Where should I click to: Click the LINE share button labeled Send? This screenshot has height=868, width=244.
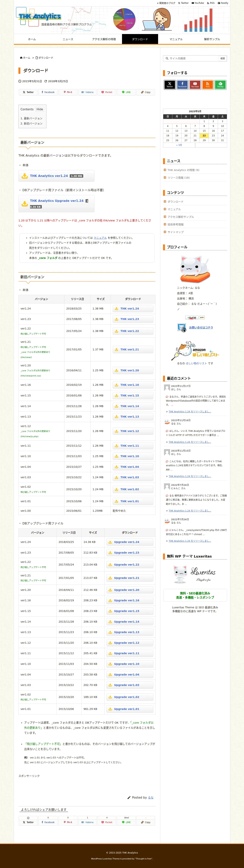126,822
